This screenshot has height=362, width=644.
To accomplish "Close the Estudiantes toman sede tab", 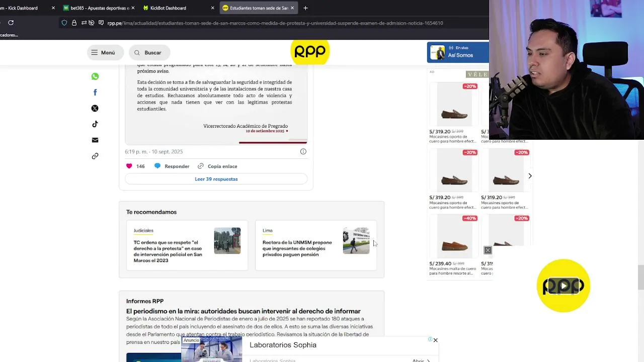I will click(x=292, y=8).
